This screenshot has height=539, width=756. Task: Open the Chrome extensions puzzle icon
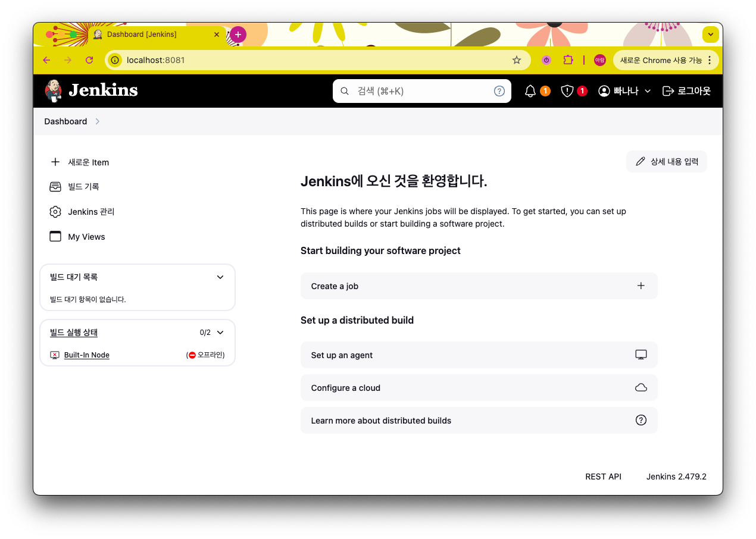click(x=568, y=60)
